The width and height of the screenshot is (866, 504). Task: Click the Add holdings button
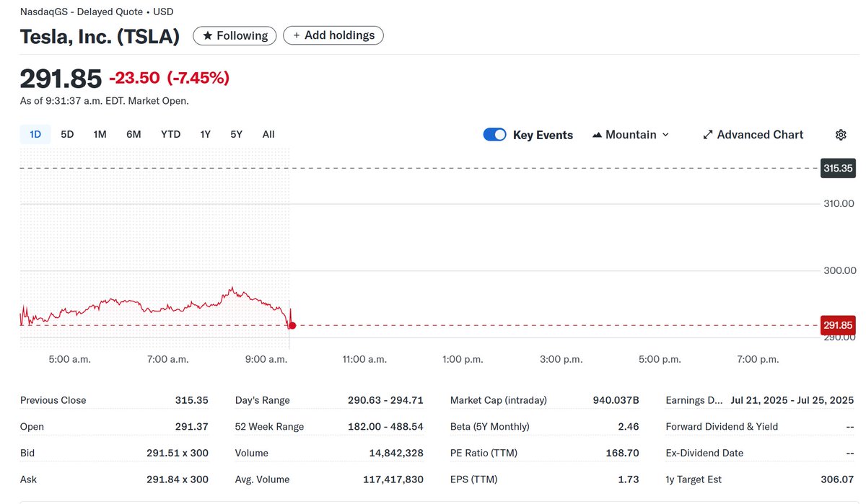coord(333,35)
